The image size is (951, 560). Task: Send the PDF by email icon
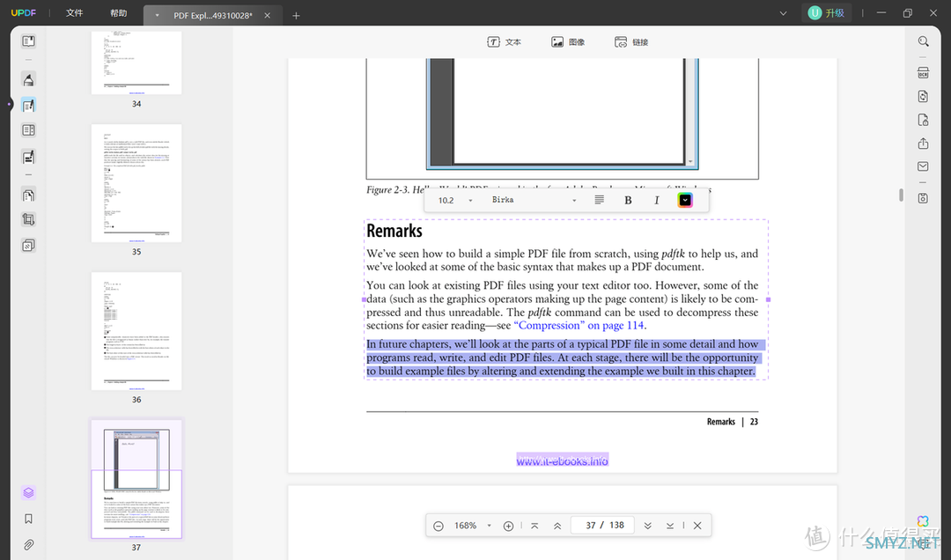[923, 166]
